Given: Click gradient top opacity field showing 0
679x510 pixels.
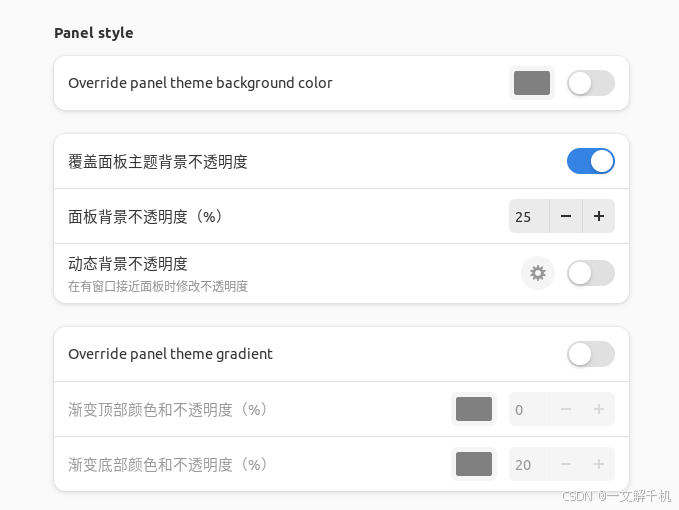Looking at the screenshot, I should (527, 409).
